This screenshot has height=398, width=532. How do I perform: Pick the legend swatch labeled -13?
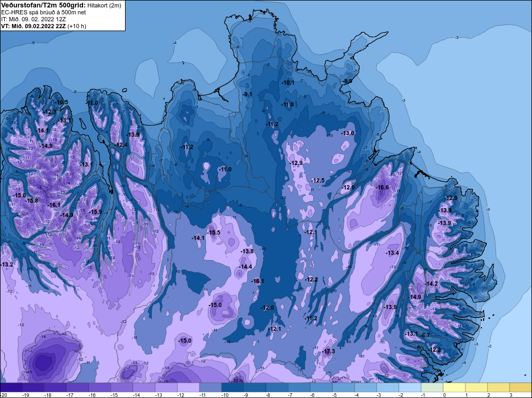(166, 387)
